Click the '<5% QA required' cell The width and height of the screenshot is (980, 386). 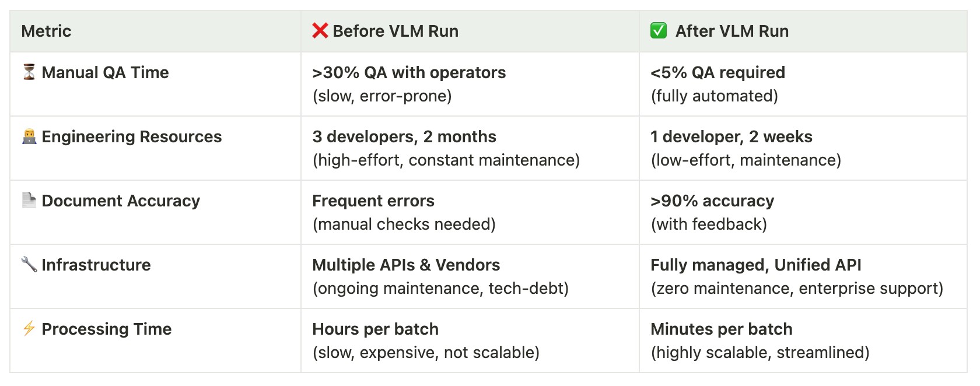[x=803, y=84]
